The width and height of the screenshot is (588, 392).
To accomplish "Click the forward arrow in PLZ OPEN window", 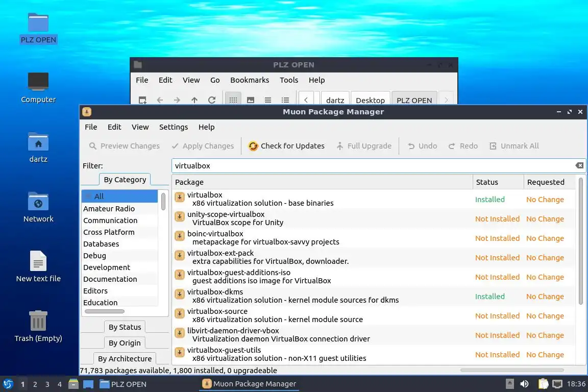I will (177, 100).
